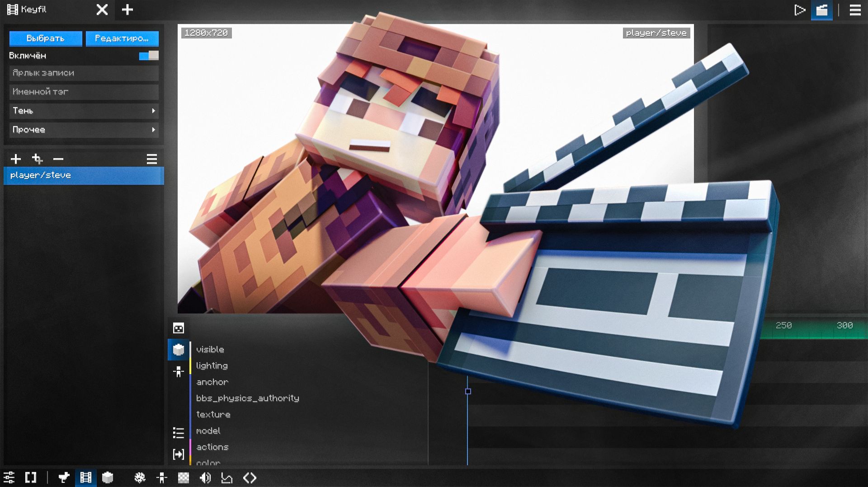Click the gear-shaped icon in the bottom bar
Image resolution: width=868 pixels, height=487 pixels.
(x=140, y=478)
